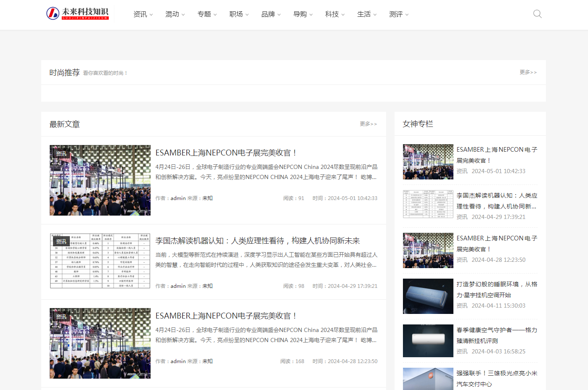Viewport: 588px width, 390px height.
Task: Click the 未来科技知识 site logo
Action: click(x=77, y=13)
